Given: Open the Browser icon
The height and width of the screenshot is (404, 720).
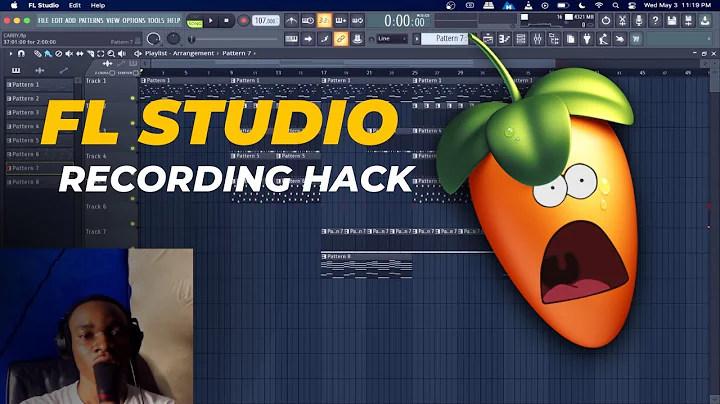Looking at the screenshot, I should click(554, 39).
